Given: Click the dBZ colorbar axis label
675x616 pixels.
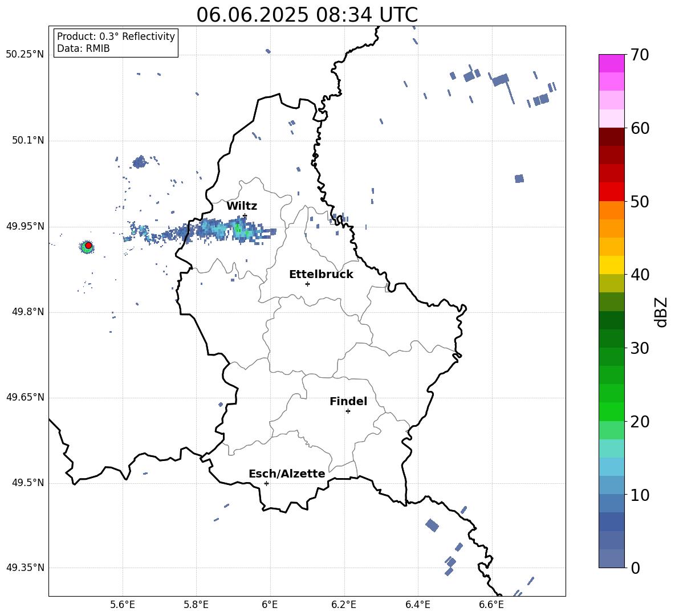Looking at the screenshot, I should pyautogui.click(x=661, y=312).
